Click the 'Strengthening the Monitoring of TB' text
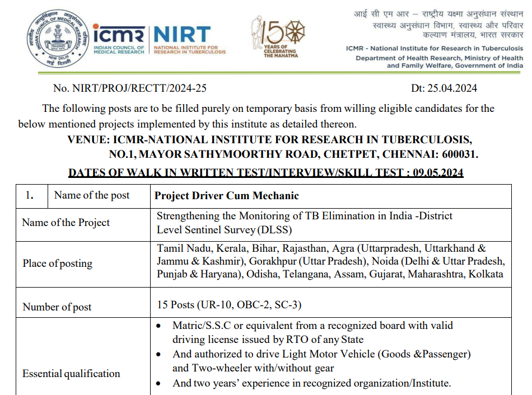This screenshot has width=532, height=395. pyautogui.click(x=304, y=216)
